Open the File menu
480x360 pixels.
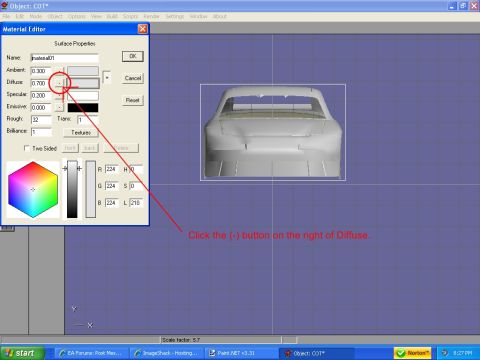[6, 16]
